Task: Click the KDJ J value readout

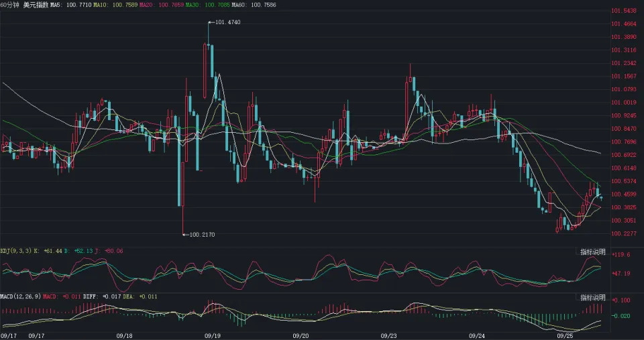Action: pyautogui.click(x=111, y=251)
